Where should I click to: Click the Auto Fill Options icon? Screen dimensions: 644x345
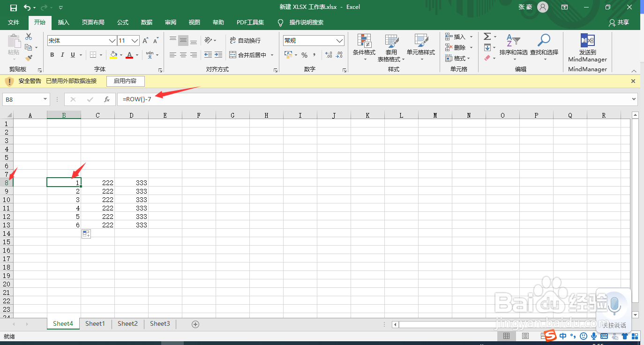[86, 234]
